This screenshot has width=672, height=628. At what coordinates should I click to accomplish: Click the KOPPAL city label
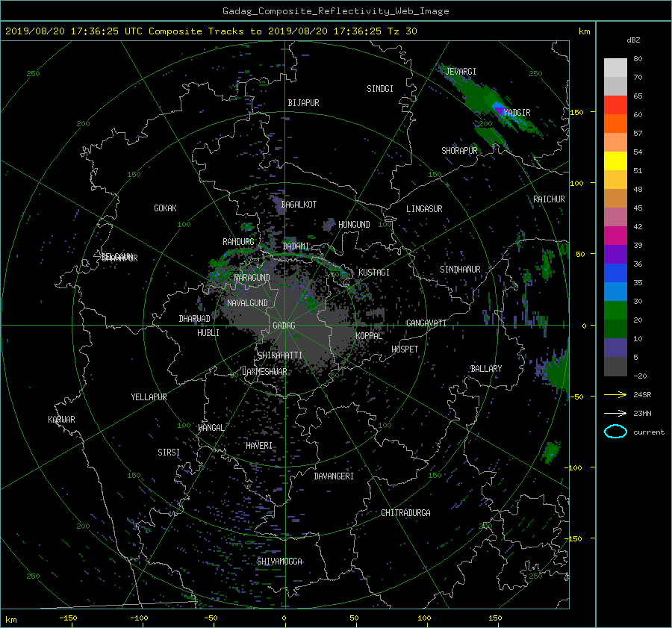pyautogui.click(x=369, y=336)
